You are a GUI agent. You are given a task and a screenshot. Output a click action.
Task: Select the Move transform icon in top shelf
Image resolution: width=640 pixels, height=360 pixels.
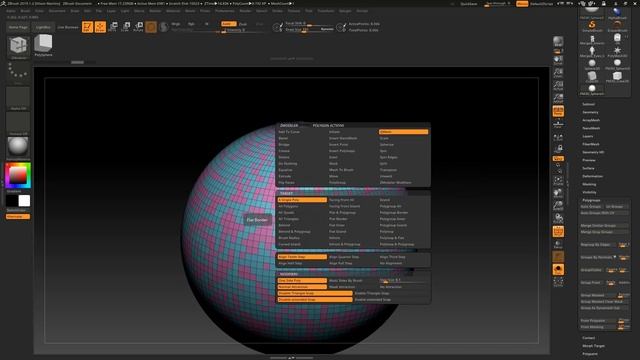(113, 27)
